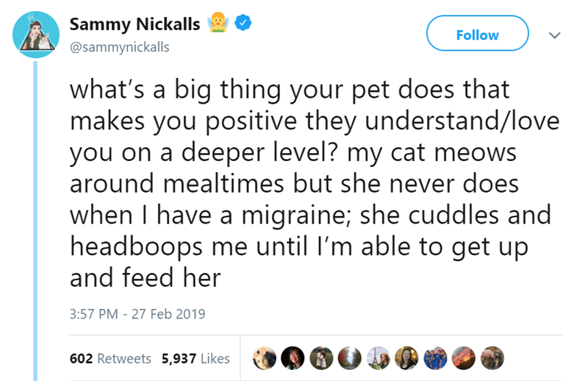The image size is (588, 381).
Task: Click the @sammynickalls handle
Action: 119,47
